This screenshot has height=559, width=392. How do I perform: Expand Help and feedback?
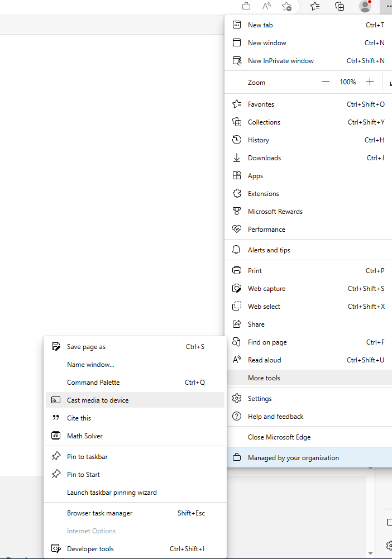tap(308, 416)
